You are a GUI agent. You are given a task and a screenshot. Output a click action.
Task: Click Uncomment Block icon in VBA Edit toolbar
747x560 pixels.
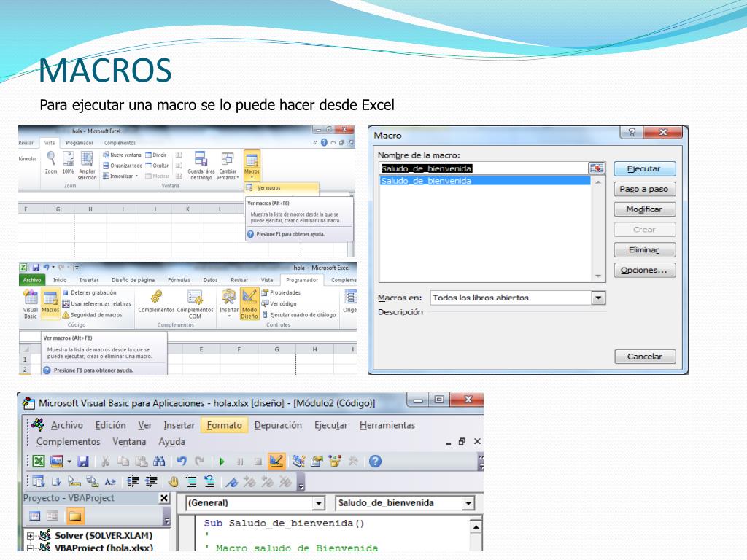[209, 481]
